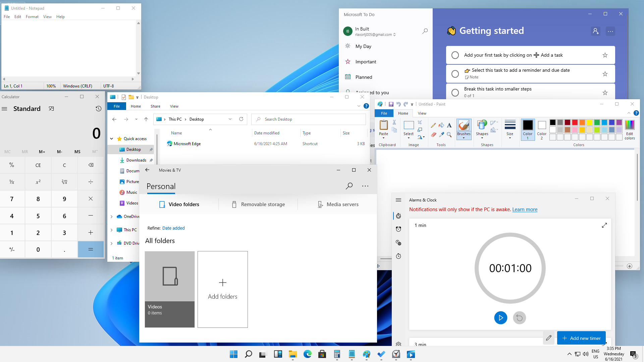644x362 pixels.
Task: Open the Brushes dropdown in Paint
Action: point(464,138)
